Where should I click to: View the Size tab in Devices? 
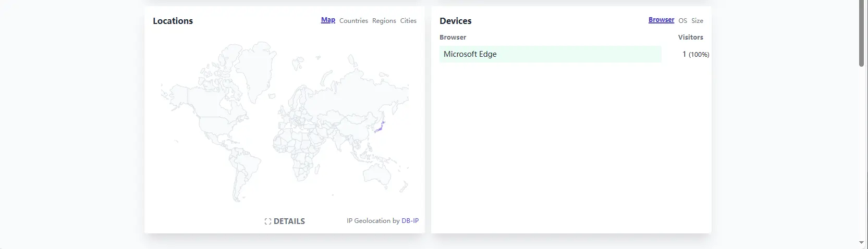(697, 21)
